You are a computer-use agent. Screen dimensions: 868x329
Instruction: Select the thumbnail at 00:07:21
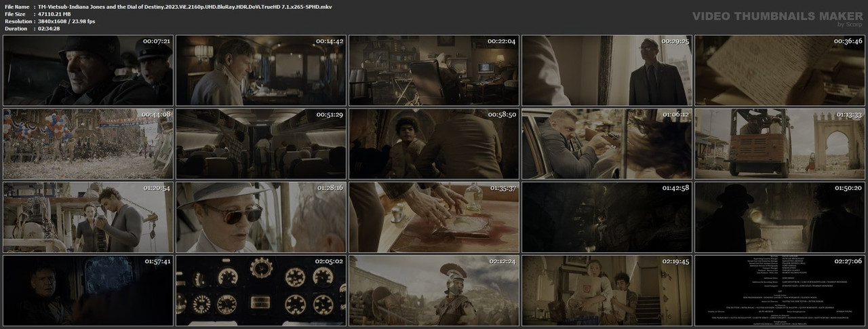tap(87, 70)
